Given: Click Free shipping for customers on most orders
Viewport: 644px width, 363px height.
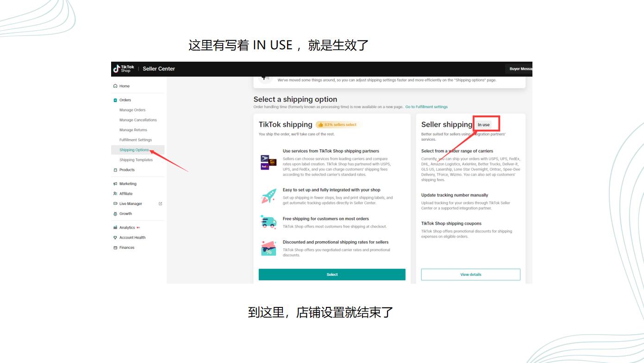Looking at the screenshot, I should click(326, 219).
